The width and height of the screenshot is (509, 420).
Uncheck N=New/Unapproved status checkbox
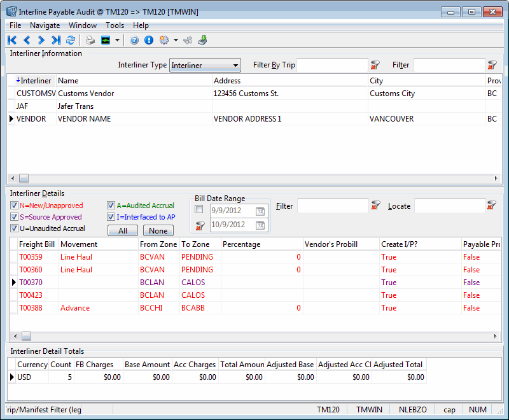(x=14, y=206)
